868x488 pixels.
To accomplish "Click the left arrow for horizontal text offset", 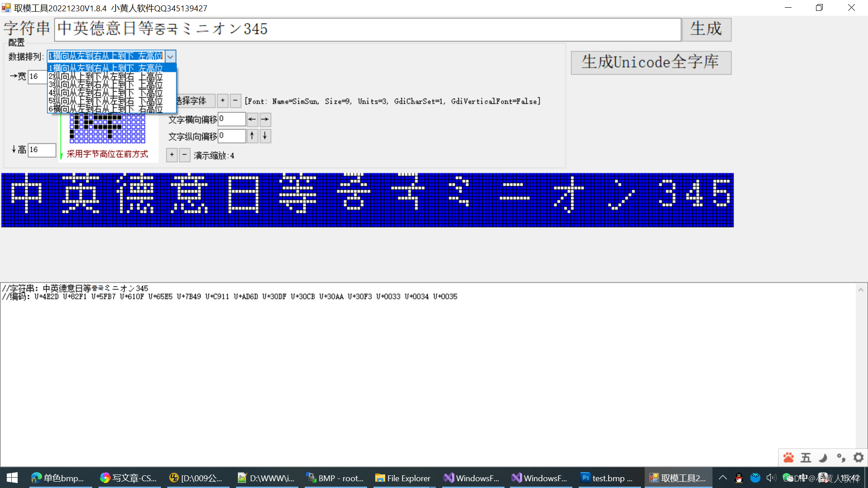I will tap(252, 119).
